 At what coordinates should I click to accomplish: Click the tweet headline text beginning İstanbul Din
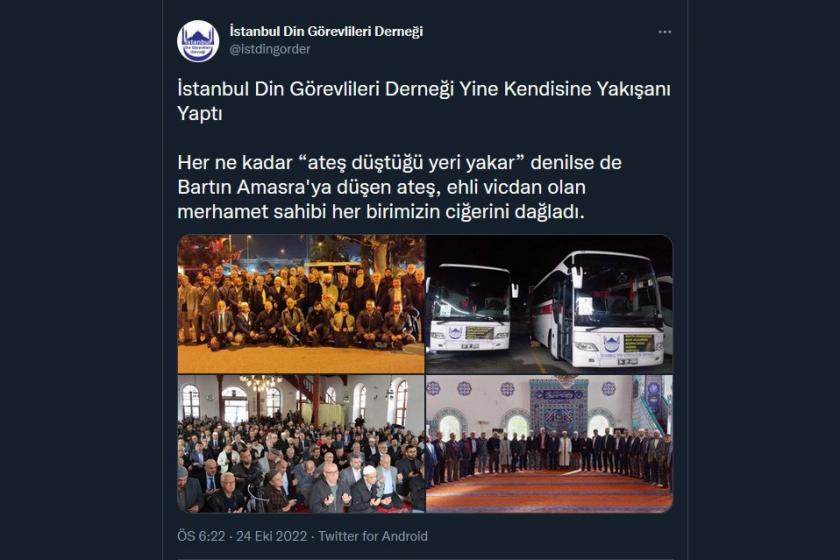click(424, 101)
